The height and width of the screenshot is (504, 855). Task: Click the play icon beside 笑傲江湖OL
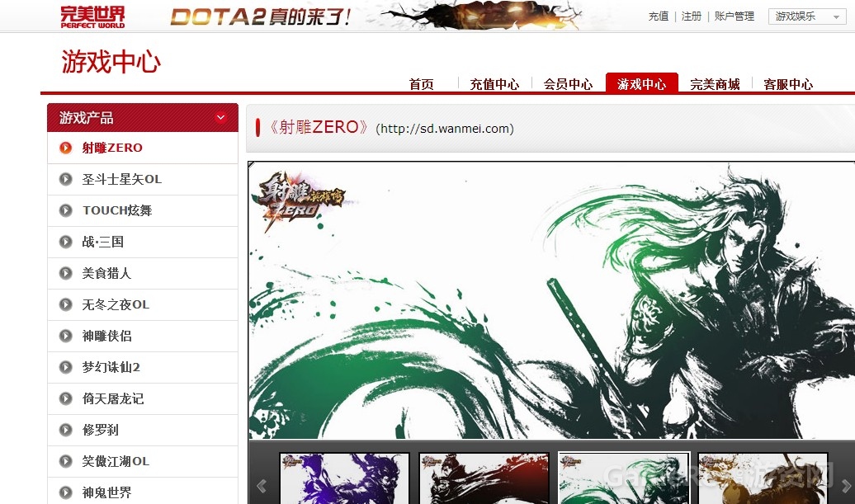click(65, 461)
